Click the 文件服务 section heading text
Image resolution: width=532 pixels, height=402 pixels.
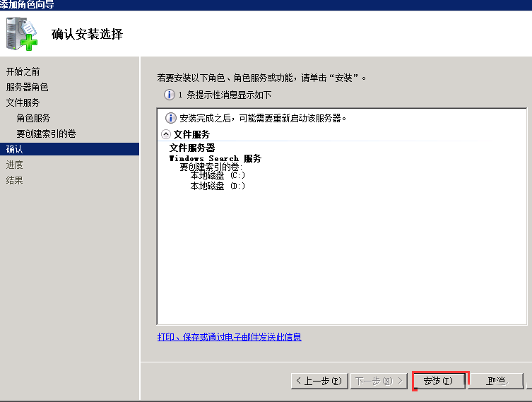click(191, 134)
